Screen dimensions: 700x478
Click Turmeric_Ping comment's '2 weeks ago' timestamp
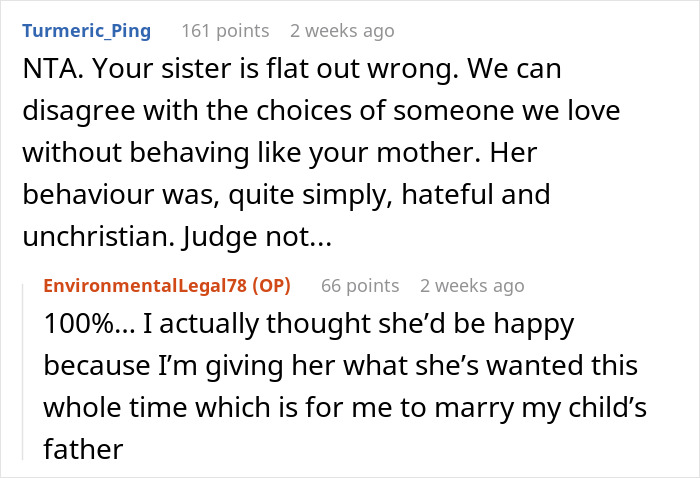tap(342, 31)
